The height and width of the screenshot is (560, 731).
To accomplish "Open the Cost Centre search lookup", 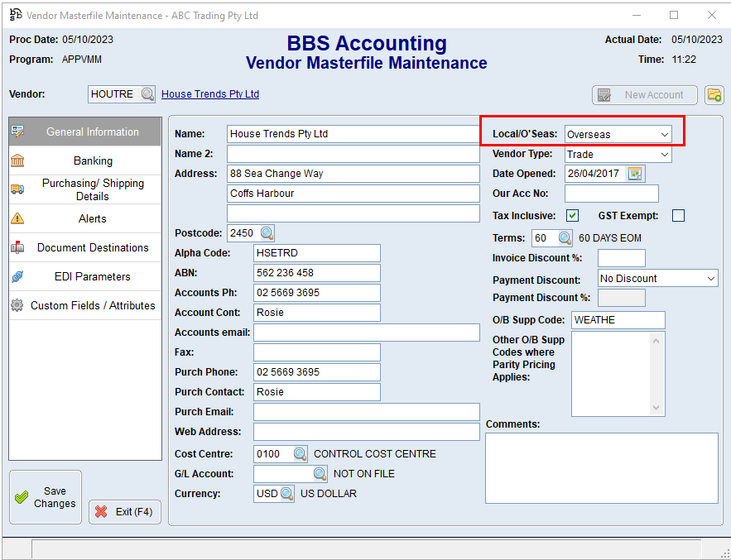I will click(300, 454).
